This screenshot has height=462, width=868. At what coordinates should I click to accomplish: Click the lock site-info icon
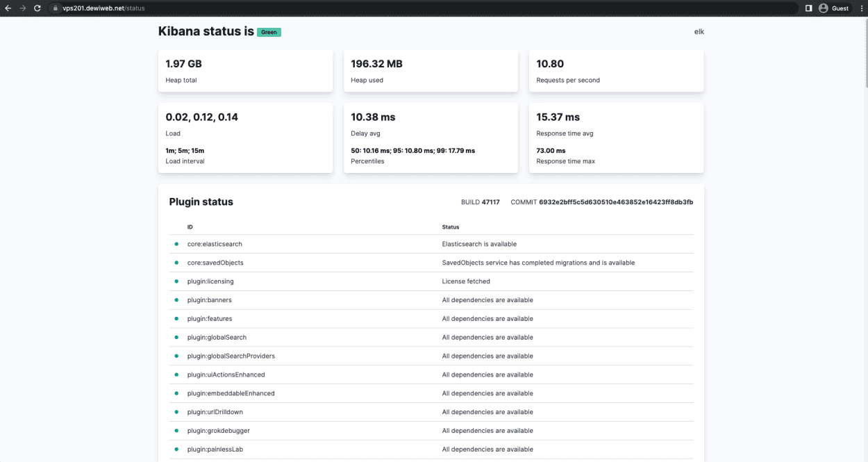(56, 8)
